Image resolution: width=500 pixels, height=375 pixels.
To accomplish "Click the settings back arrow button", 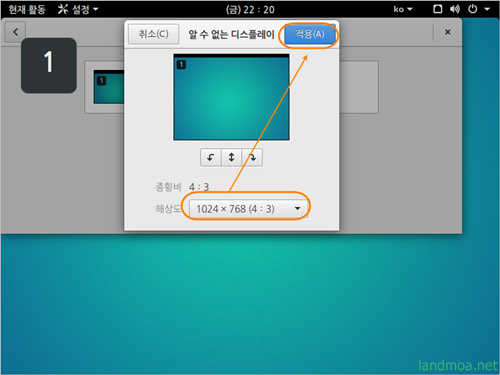I will point(15,32).
